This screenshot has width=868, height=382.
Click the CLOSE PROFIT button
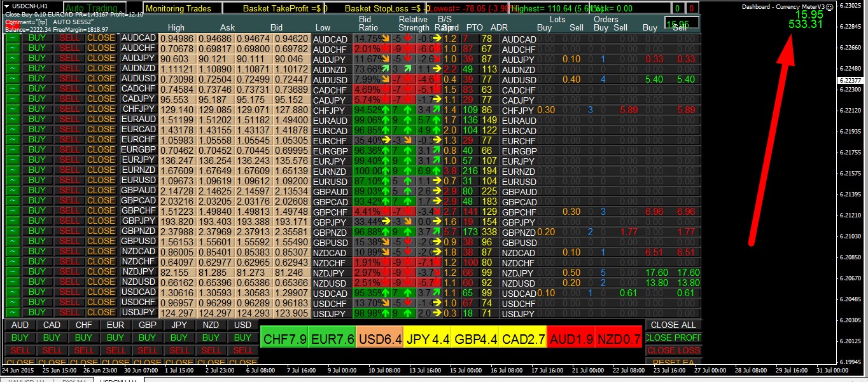tap(673, 338)
